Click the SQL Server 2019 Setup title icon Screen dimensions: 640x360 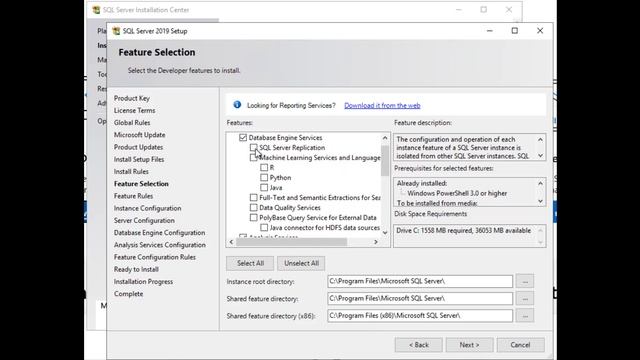(116, 31)
